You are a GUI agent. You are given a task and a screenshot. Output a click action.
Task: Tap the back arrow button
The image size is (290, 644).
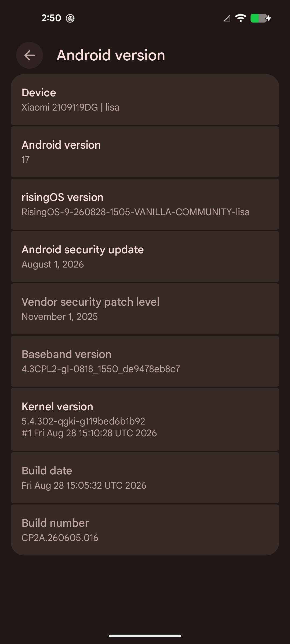pos(30,55)
